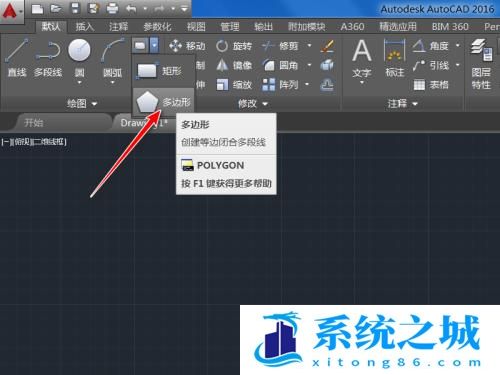The image size is (500, 375).
Task: Select the Rotate (旋转) tool
Action: point(233,46)
